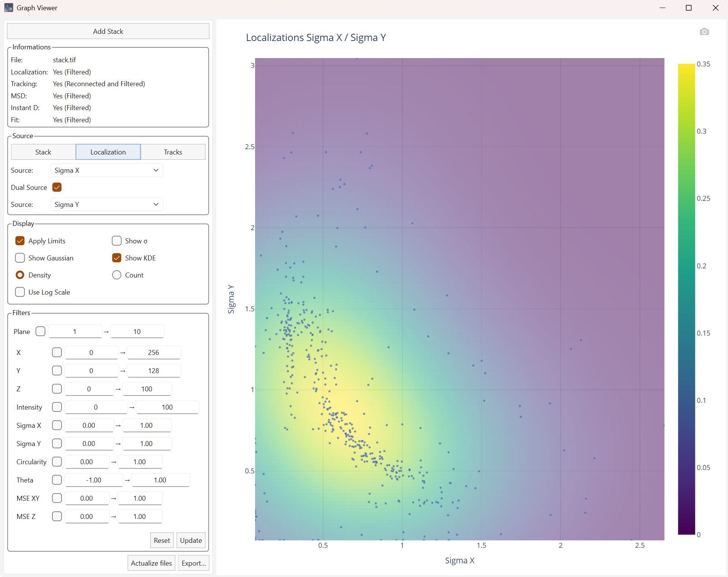Enable Use Log Scale checkbox
728x577 pixels.
20,292
